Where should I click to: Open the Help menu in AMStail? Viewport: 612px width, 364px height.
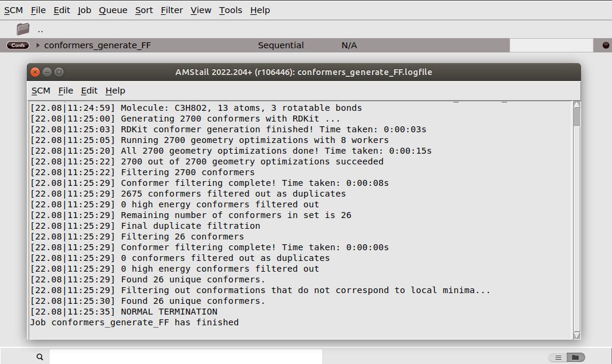[115, 91]
